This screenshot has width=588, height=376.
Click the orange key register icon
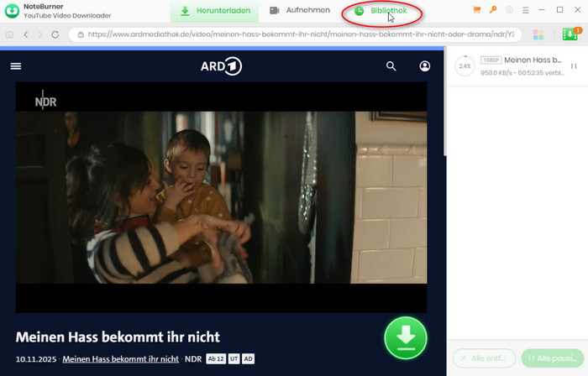coord(493,10)
